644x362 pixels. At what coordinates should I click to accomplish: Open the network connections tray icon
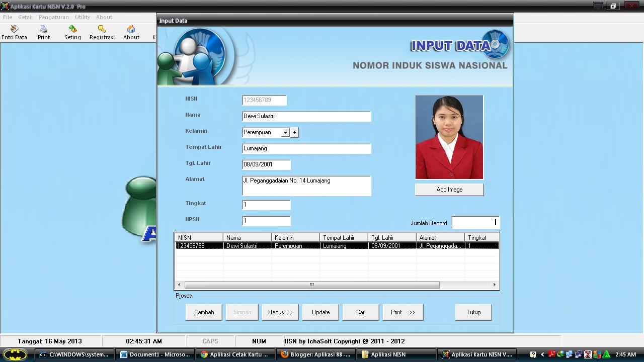[569, 354]
